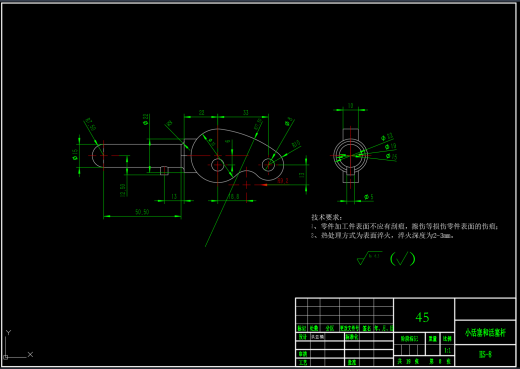
Task: Select the material text "45" in title block
Action: [422, 317]
